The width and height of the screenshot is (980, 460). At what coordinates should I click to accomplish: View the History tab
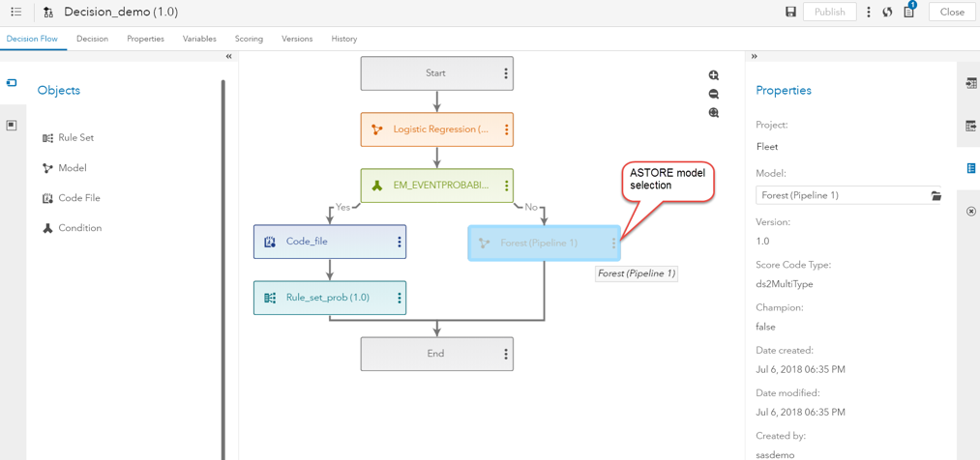[344, 39]
